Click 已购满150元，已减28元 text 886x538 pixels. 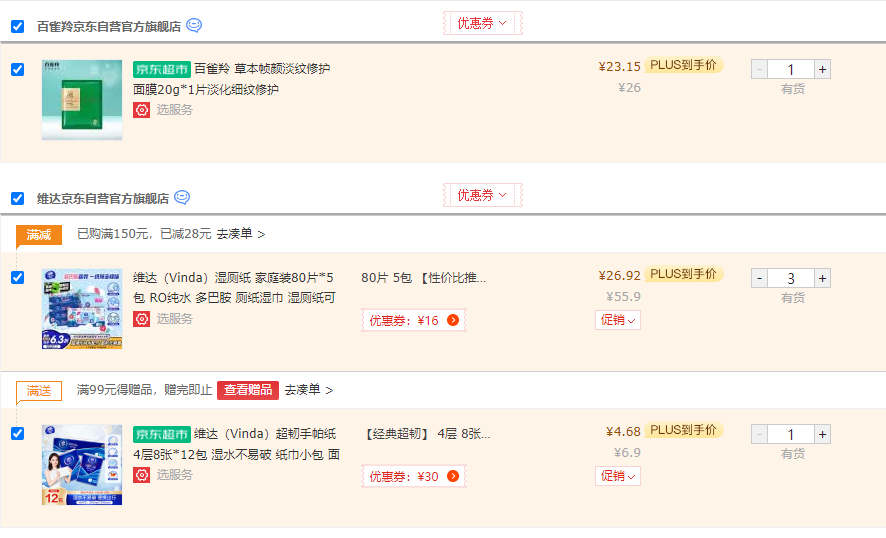144,234
